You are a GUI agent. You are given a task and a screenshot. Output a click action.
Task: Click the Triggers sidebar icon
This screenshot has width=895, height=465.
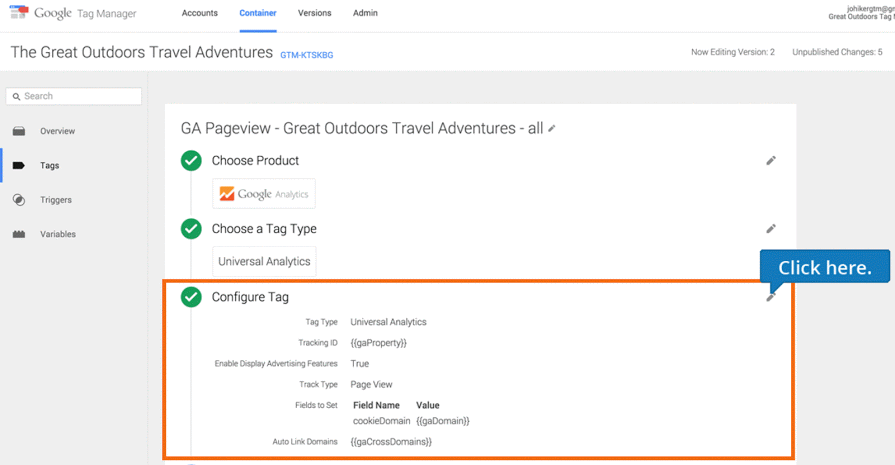tap(19, 200)
